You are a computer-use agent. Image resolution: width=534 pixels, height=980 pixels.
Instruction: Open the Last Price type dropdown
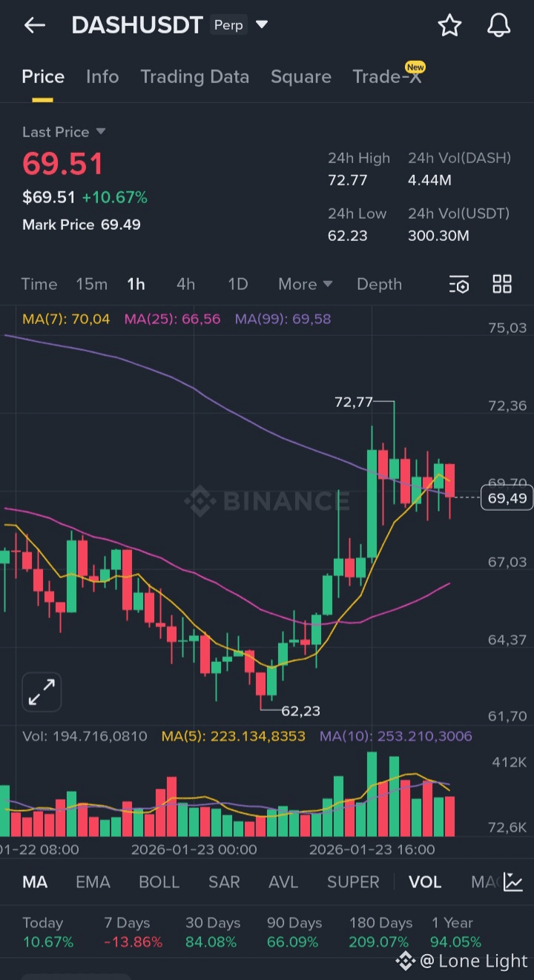point(64,132)
